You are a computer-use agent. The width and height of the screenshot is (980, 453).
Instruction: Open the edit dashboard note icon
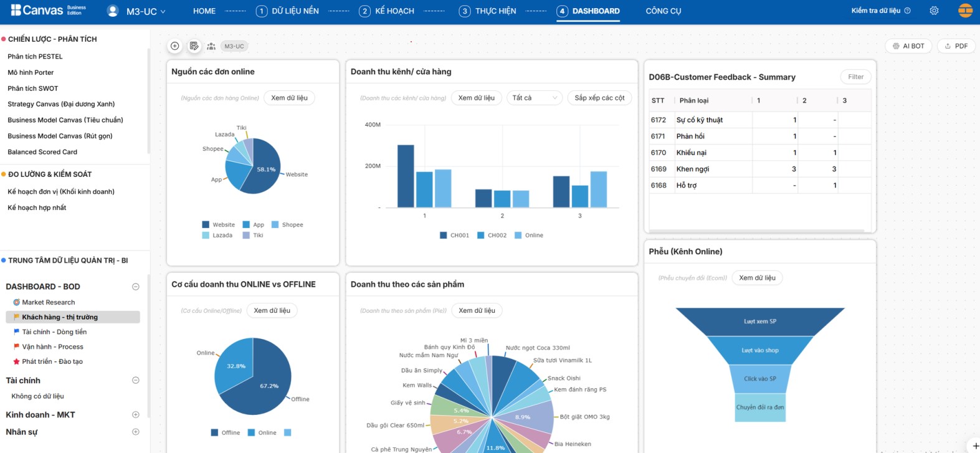click(194, 46)
